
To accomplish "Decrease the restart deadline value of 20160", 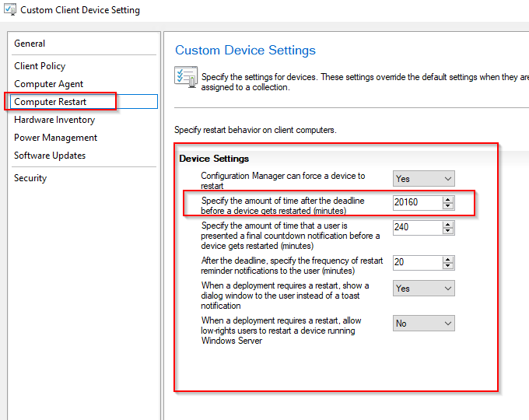I will (x=448, y=206).
